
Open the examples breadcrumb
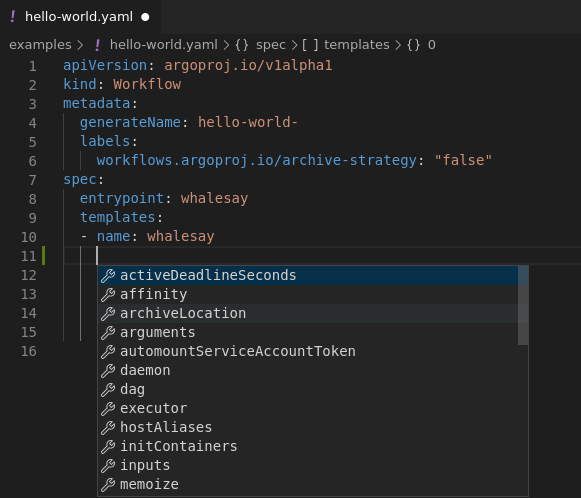click(40, 45)
